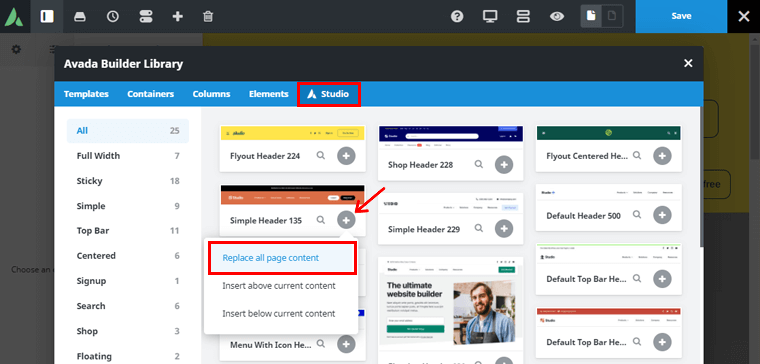
Task: Add Simple Header 229 via plus button
Action: point(504,228)
